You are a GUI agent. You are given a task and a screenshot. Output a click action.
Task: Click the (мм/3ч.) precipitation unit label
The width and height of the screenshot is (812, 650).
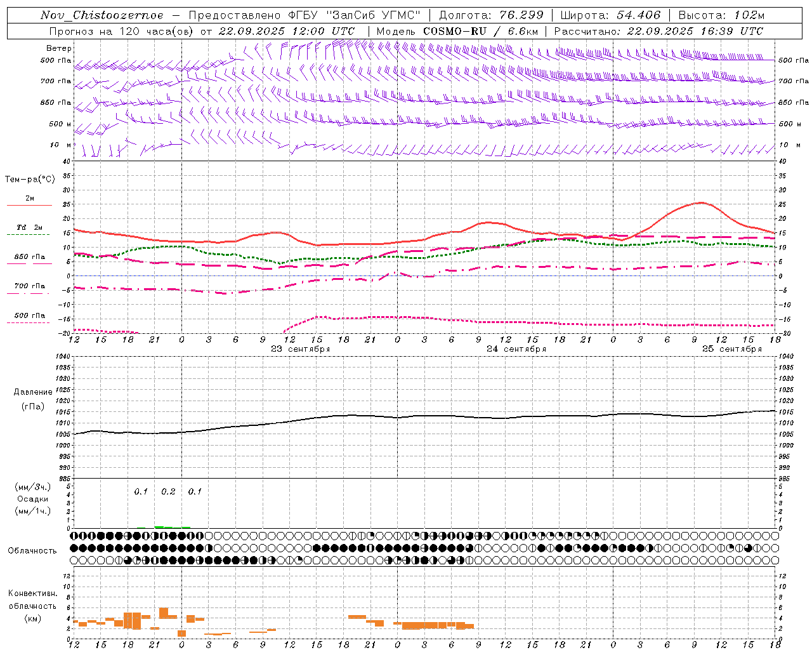tap(33, 487)
